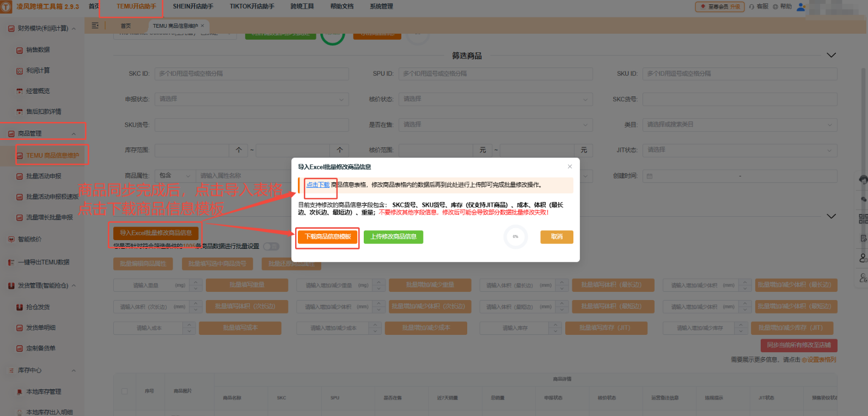
Task: Collapse the 发货管理(智能拾仓) sidebar group
Action: pos(74,286)
